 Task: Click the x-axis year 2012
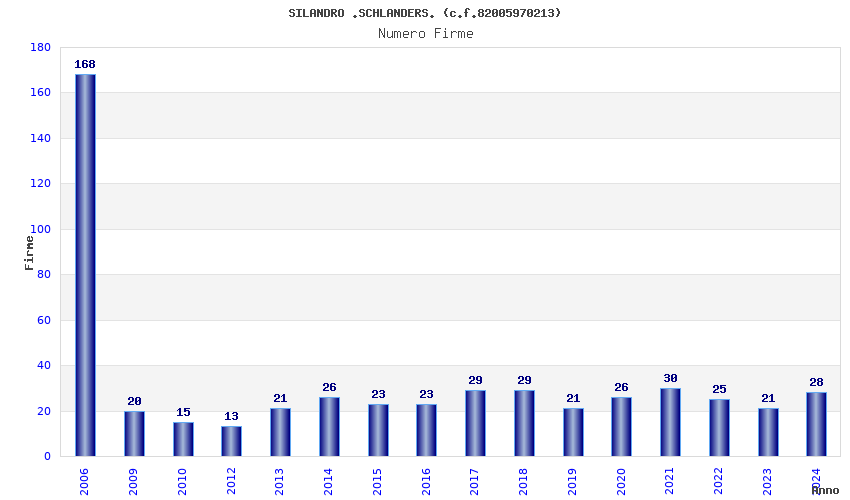(231, 482)
